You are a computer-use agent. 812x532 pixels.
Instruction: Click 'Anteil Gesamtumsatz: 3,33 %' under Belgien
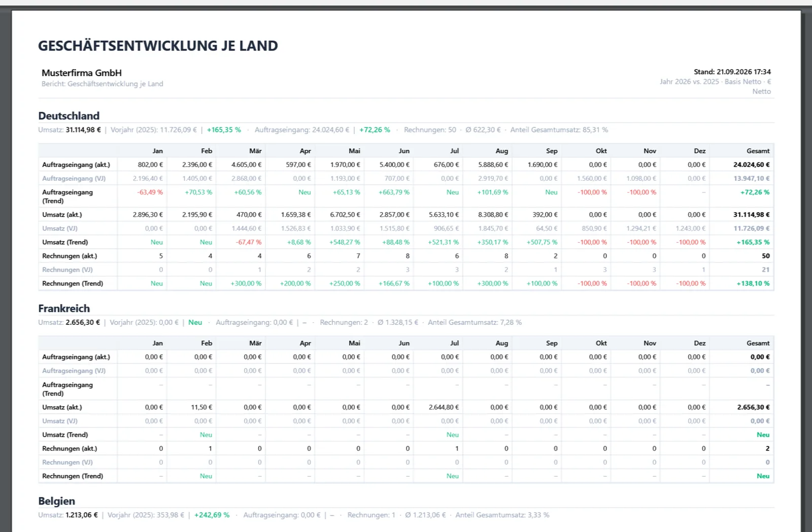(x=502, y=515)
